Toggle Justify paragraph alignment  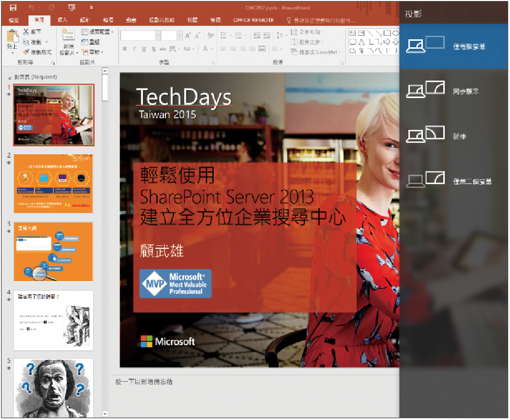coord(253,49)
